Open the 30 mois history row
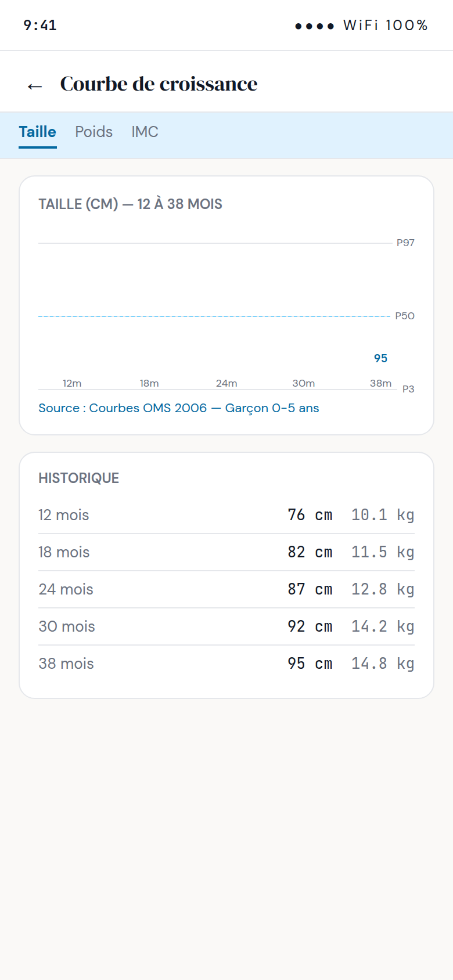The width and height of the screenshot is (453, 980). tap(227, 626)
